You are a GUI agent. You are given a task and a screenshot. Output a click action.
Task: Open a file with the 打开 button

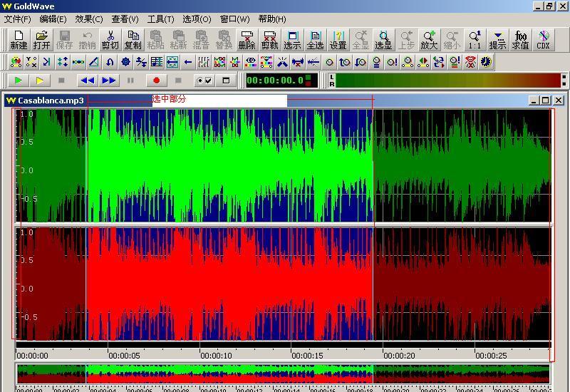(41, 40)
